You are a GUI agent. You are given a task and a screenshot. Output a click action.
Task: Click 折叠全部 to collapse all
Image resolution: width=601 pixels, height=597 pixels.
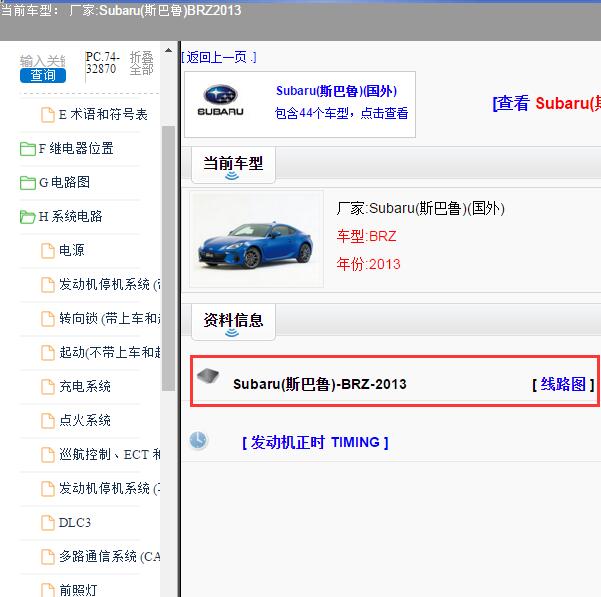pyautogui.click(x=141, y=63)
